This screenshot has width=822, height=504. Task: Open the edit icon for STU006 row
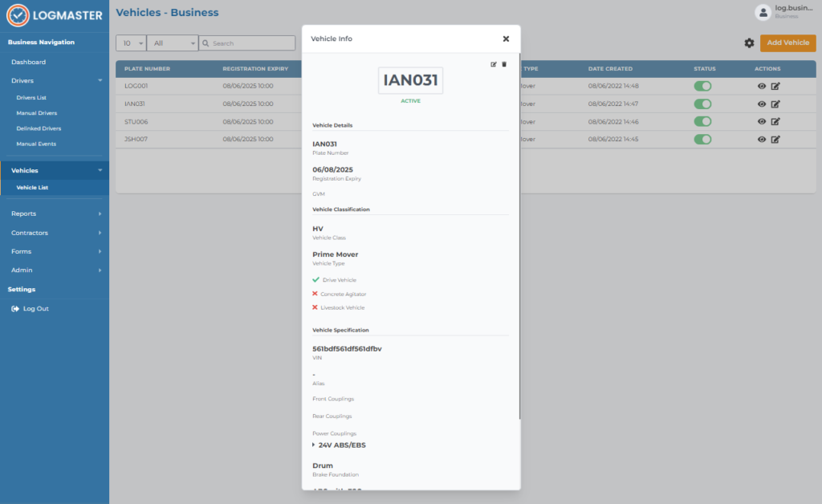(x=775, y=121)
